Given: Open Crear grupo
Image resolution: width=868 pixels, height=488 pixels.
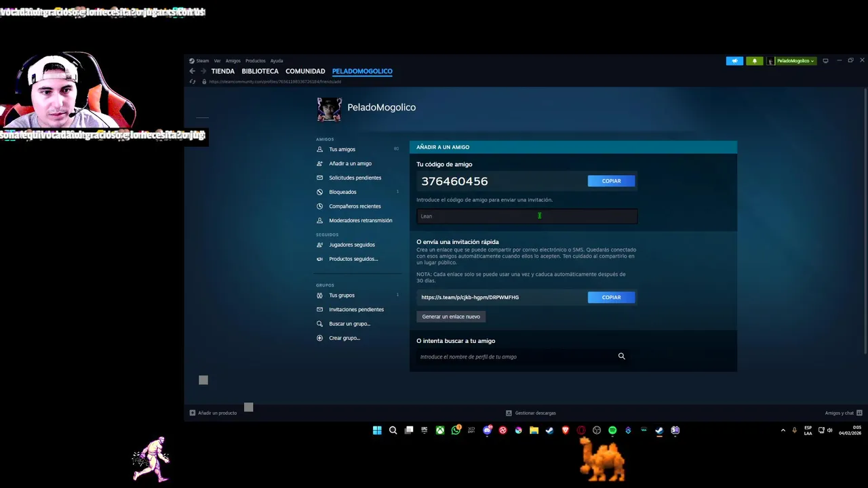Looking at the screenshot, I should pyautogui.click(x=344, y=338).
